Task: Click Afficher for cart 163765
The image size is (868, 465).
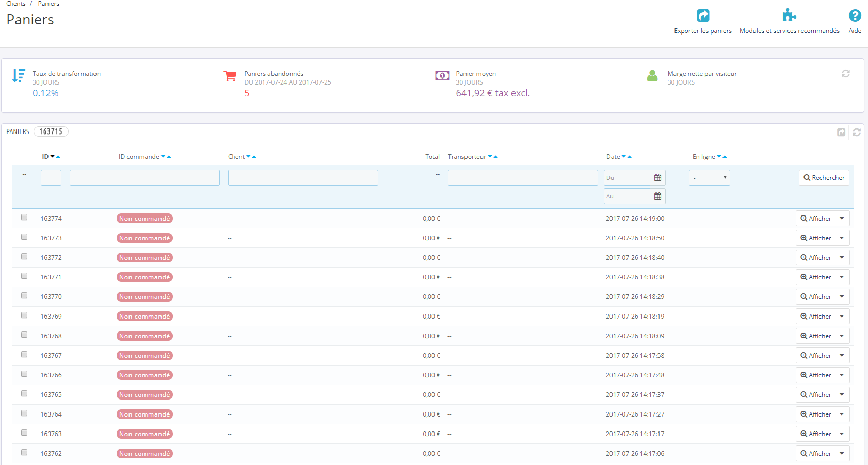Action: pyautogui.click(x=816, y=395)
